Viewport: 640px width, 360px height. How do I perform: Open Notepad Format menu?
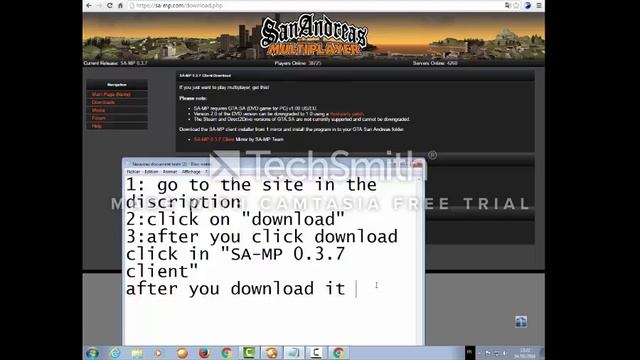(x=170, y=172)
